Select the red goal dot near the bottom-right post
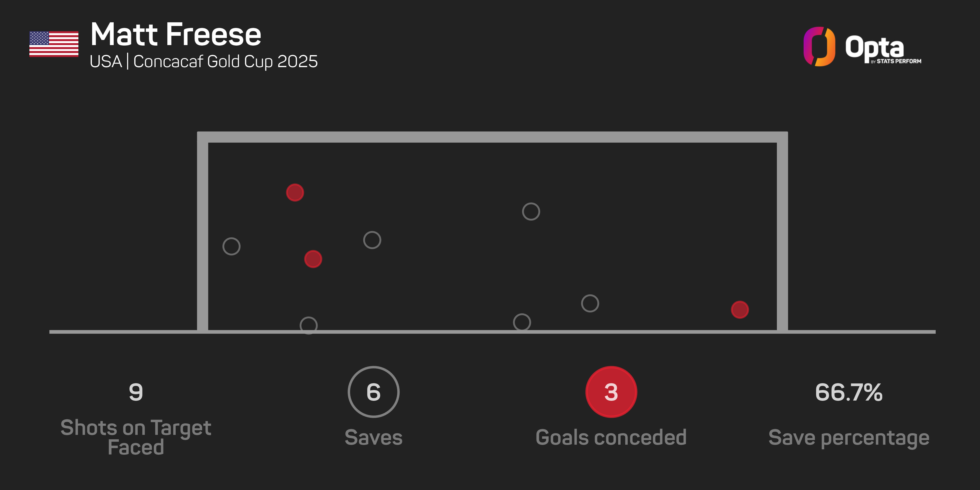 pyautogui.click(x=740, y=310)
